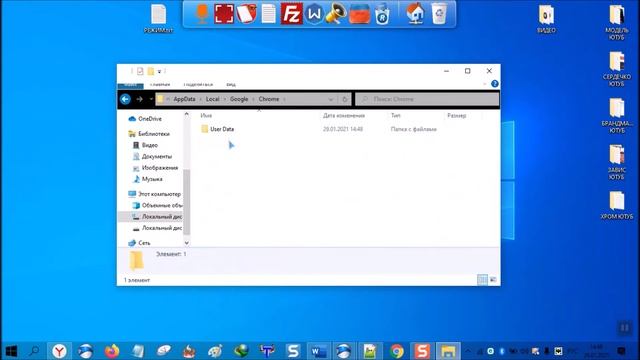This screenshot has width=640, height=360.
Task: Open the Recycle Bin dock icon
Action: click(439, 13)
